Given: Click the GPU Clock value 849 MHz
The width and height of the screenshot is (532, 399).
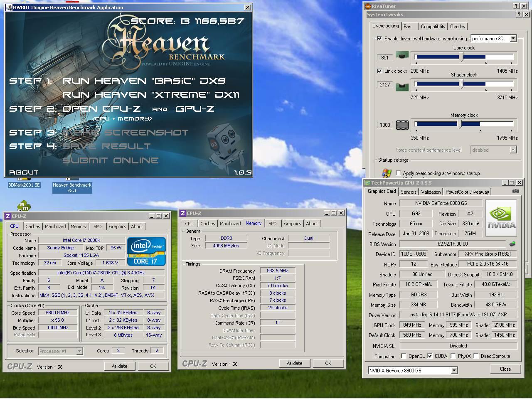Looking at the screenshot, I should click(x=412, y=325).
